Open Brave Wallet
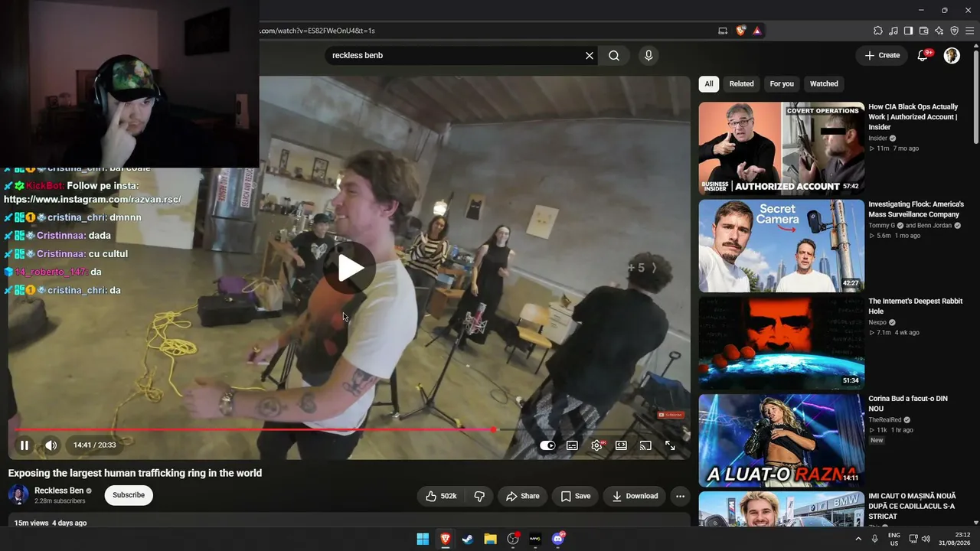Viewport: 980px width, 551px height. pyautogui.click(x=924, y=31)
